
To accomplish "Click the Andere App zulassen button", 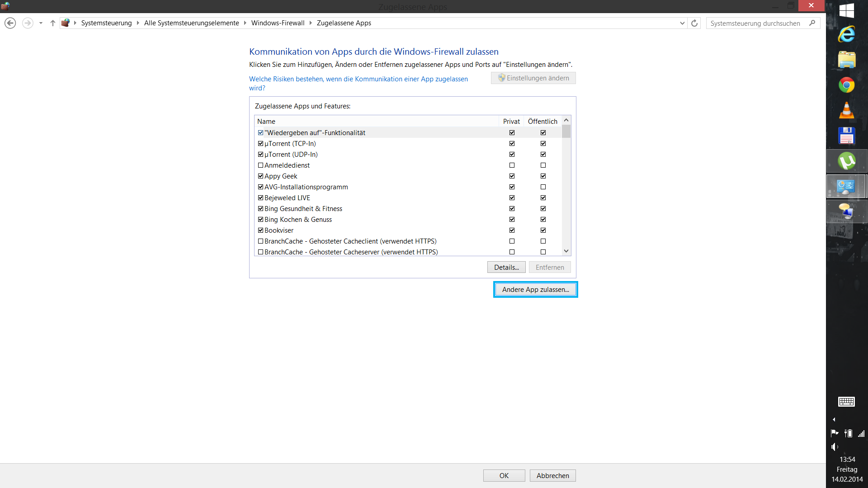I will [535, 290].
